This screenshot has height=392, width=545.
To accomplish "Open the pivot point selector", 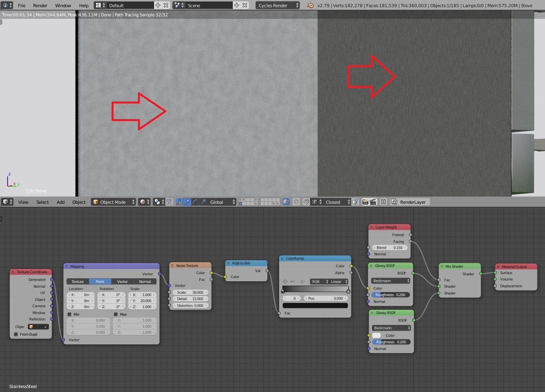I will pos(159,202).
